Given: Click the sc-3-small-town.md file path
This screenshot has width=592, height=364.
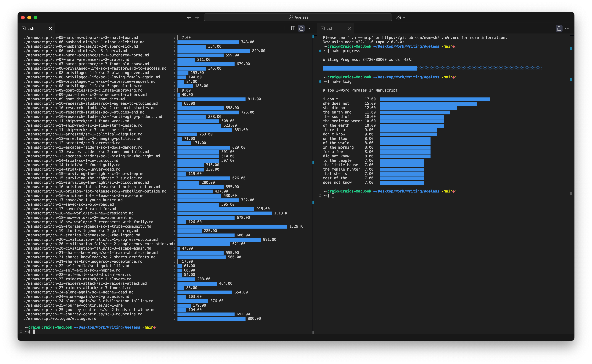Looking at the screenshot, I should pyautogui.click(x=81, y=38).
